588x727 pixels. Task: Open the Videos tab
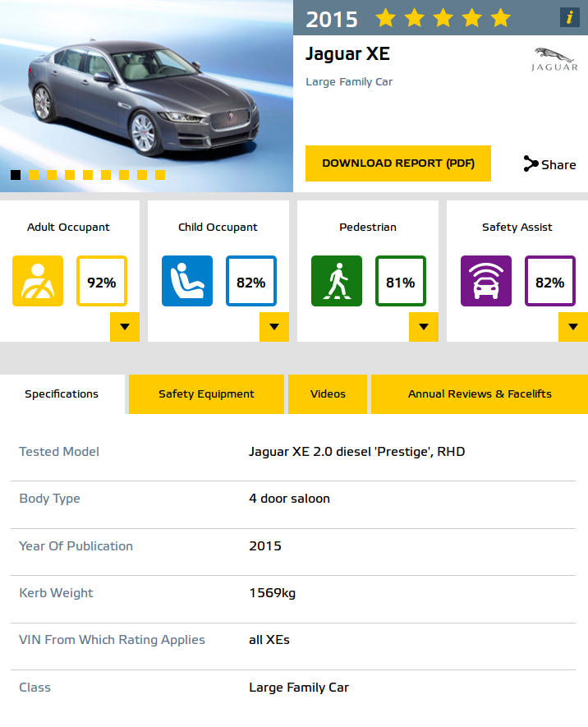328,394
